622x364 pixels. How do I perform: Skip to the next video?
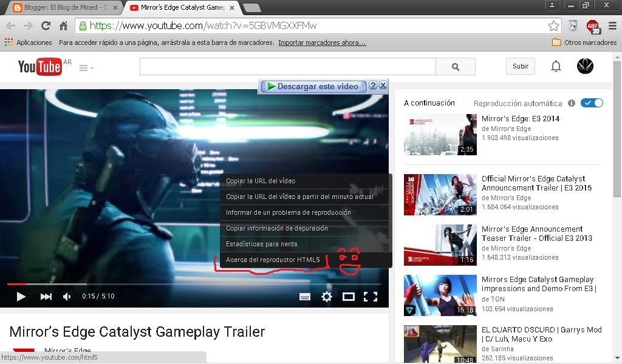coord(46,296)
